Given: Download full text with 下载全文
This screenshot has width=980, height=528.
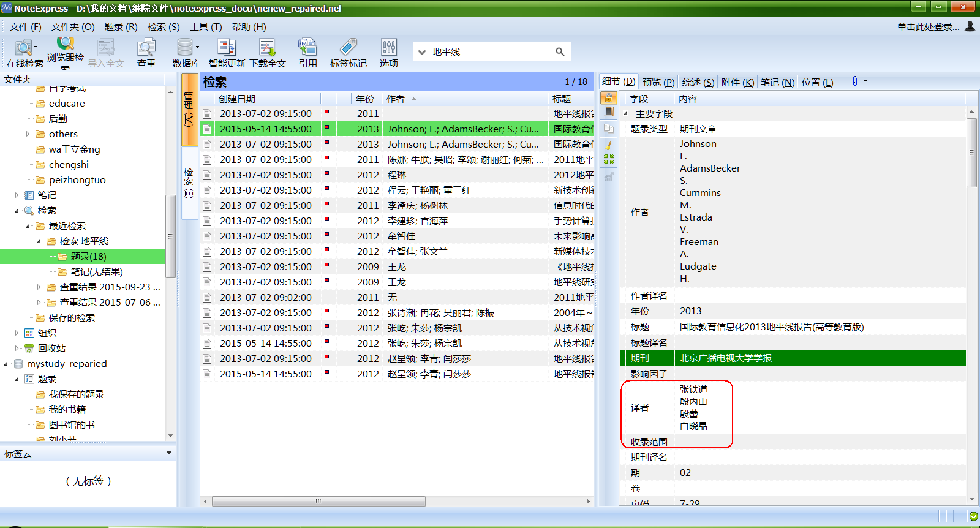Looking at the screenshot, I should (x=268, y=53).
